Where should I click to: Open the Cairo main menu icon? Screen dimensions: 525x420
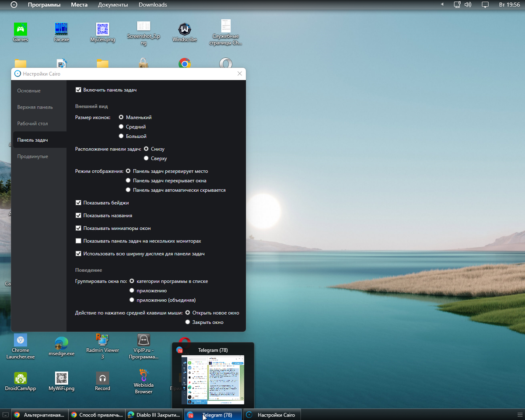[14, 5]
